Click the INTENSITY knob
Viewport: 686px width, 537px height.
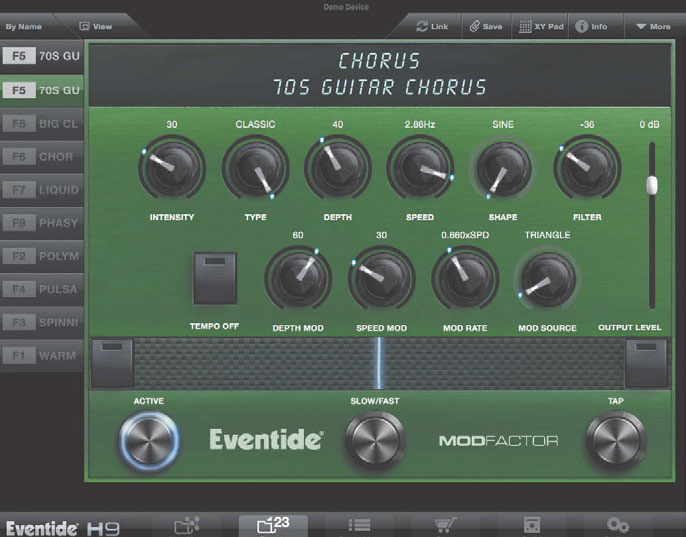tap(172, 168)
